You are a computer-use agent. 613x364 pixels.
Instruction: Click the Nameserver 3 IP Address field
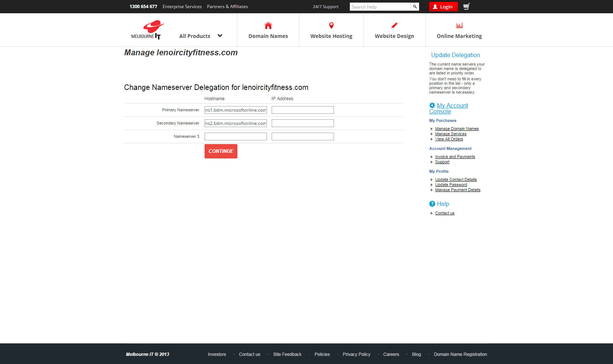303,137
